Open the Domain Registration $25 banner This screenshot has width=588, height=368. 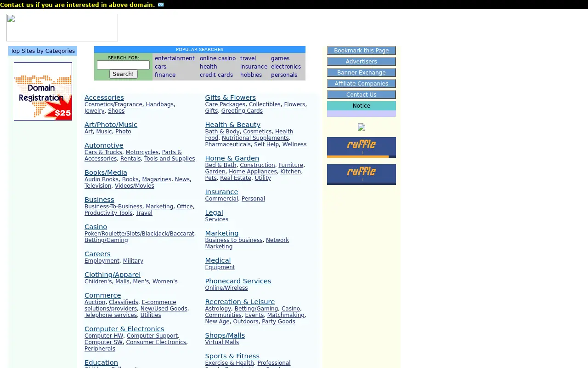tap(43, 91)
